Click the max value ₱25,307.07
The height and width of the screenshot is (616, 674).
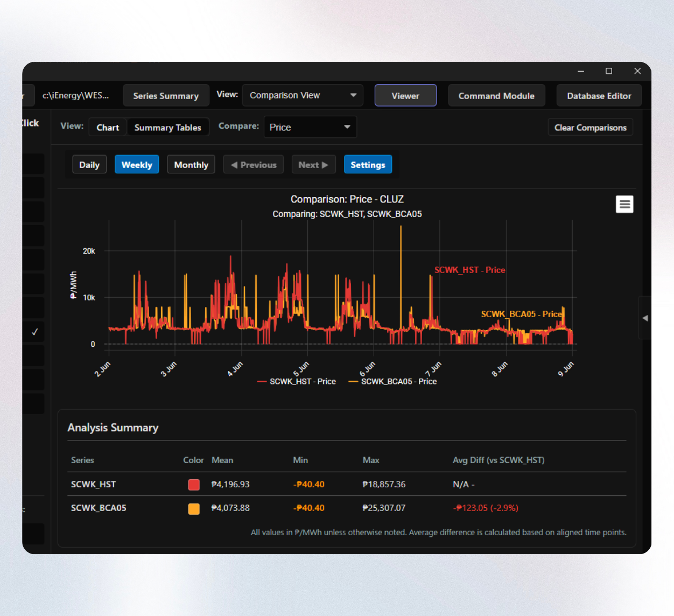pyautogui.click(x=384, y=508)
